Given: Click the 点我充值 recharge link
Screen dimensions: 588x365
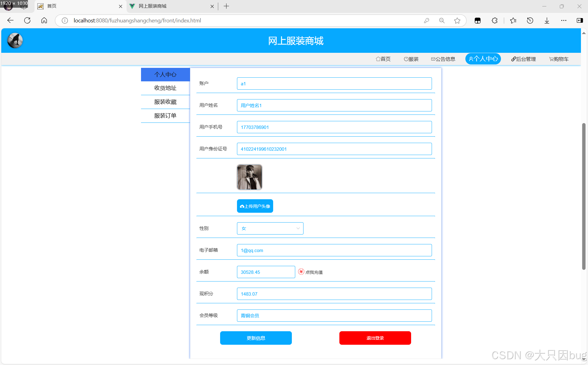Looking at the screenshot, I should point(314,272).
